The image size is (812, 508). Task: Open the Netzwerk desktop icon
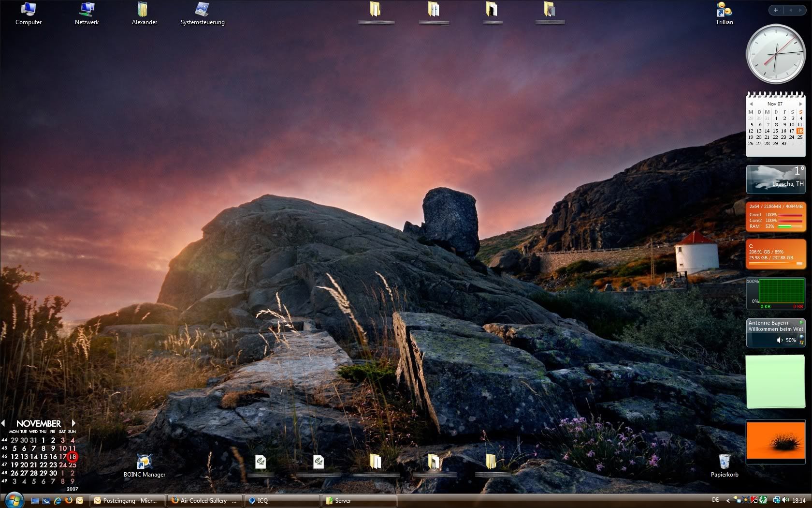[x=87, y=10]
